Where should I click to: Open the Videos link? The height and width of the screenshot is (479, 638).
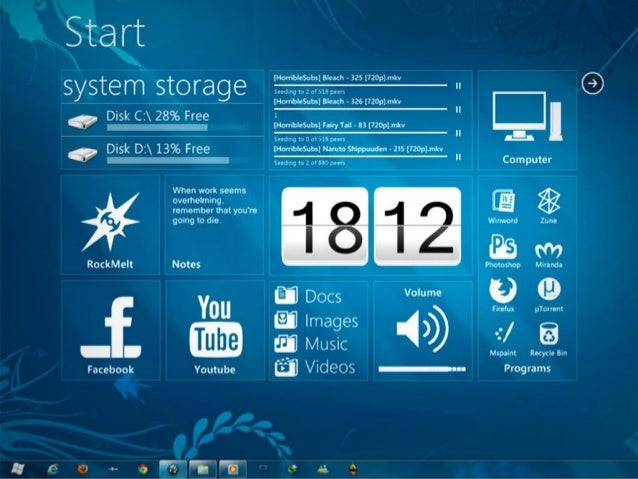coord(330,367)
